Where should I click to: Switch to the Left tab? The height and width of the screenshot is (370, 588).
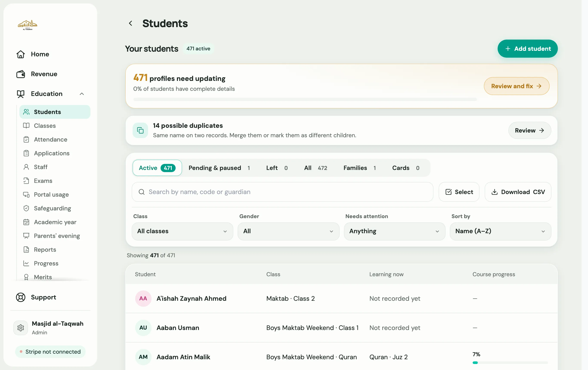(277, 168)
